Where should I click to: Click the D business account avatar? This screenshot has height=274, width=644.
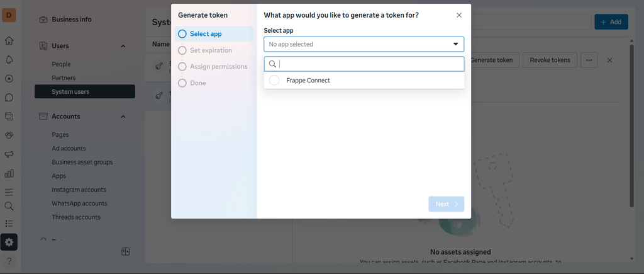coord(9,15)
